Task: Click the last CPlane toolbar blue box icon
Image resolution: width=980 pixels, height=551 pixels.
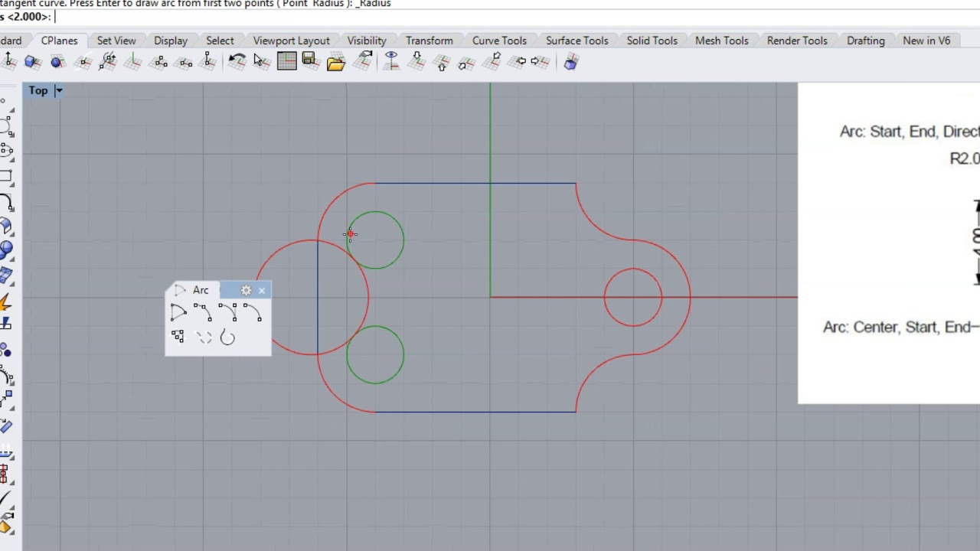Action: point(570,62)
